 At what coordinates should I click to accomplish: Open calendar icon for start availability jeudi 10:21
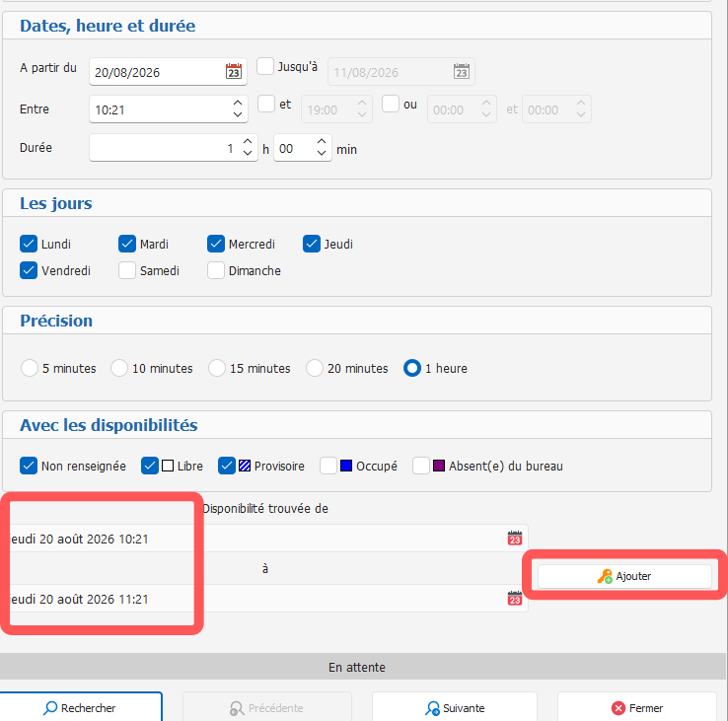[514, 539]
